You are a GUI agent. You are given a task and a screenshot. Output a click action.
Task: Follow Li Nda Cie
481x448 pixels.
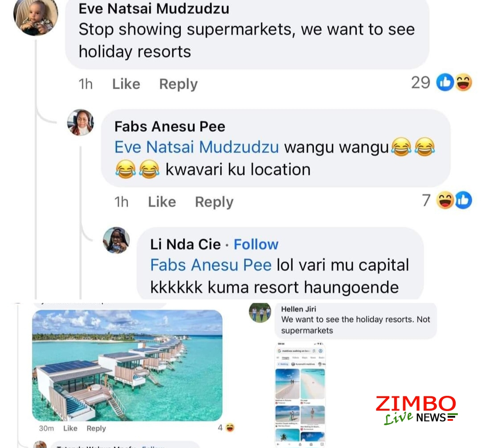tap(256, 244)
